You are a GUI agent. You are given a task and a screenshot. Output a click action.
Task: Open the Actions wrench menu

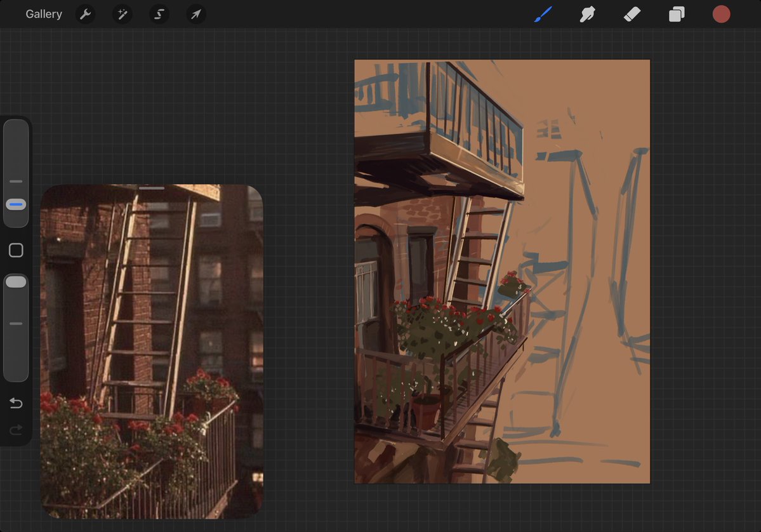point(86,14)
